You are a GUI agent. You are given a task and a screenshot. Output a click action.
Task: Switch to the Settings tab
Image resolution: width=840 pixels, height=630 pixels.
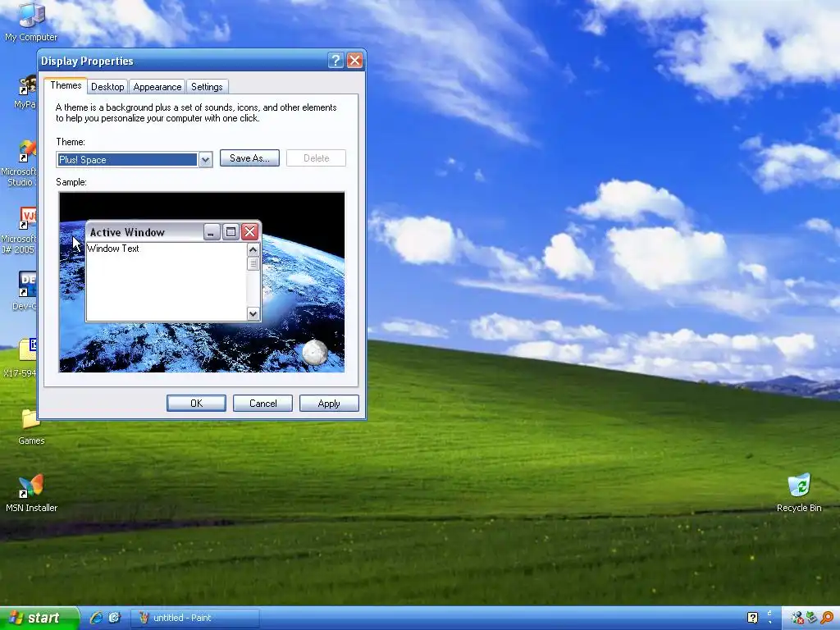pos(207,87)
